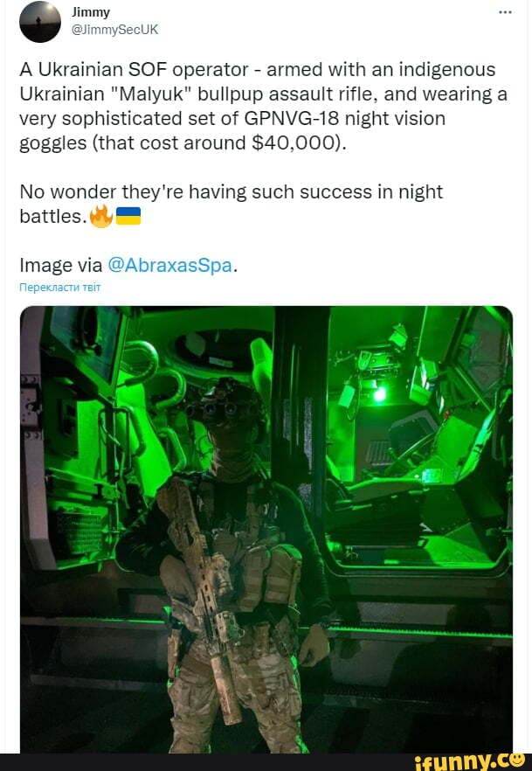Click the "No wonder they're having" sentence

[133, 191]
